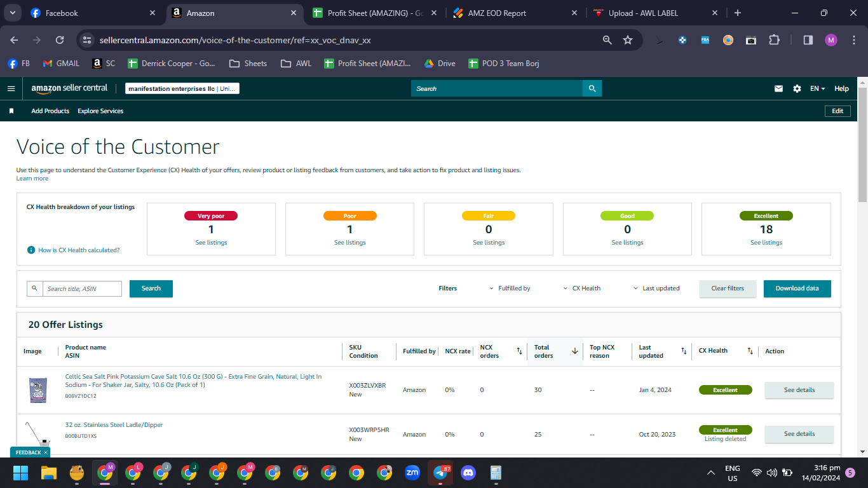Screen dimensions: 868x488
Task: Open Zoom from the taskbar
Action: click(x=412, y=473)
